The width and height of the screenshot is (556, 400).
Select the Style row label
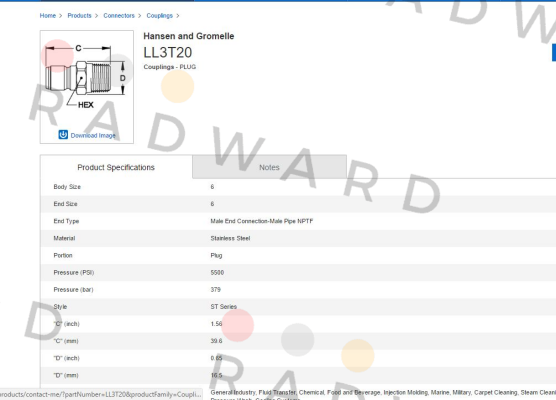tap(60, 307)
